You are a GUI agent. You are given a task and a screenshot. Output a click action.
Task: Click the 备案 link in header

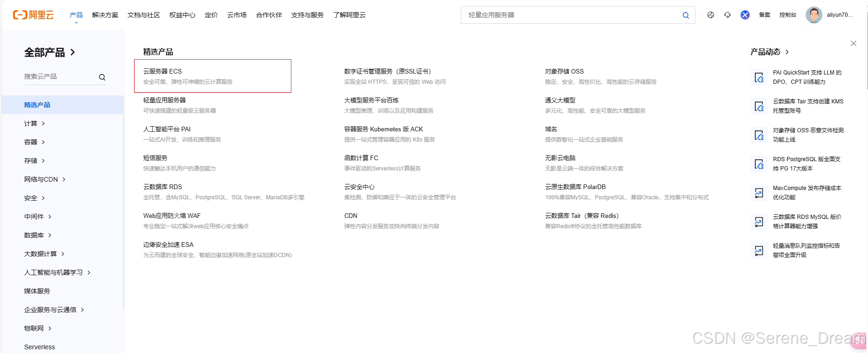pyautogui.click(x=765, y=15)
